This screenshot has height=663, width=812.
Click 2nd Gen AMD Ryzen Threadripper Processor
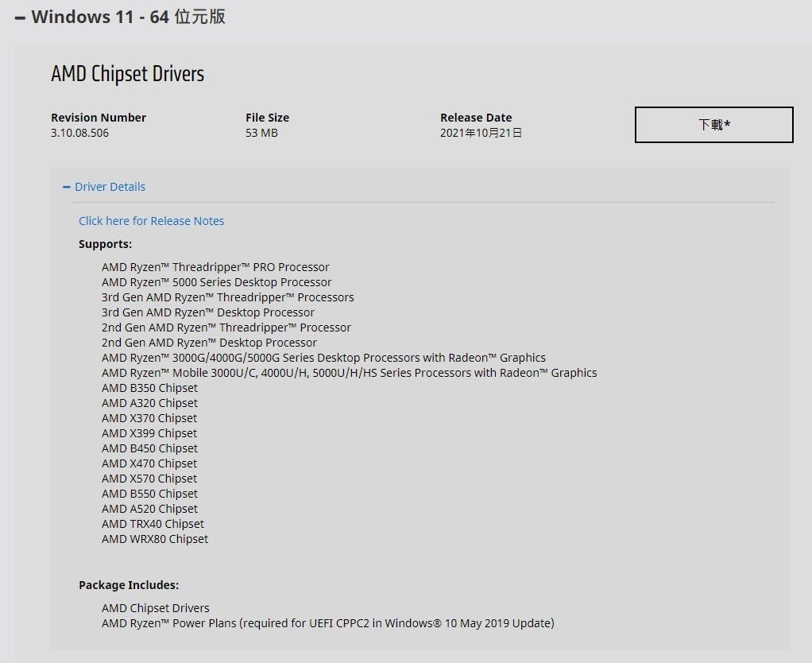(x=226, y=328)
